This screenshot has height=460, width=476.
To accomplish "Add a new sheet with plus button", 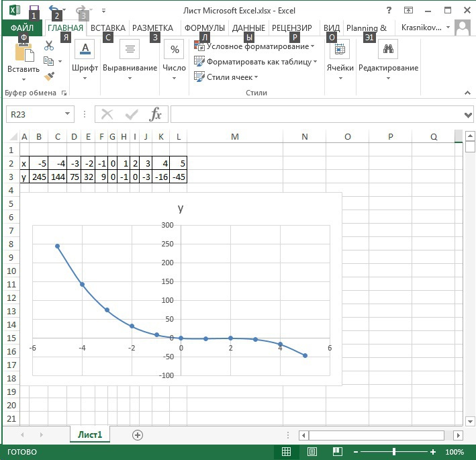I will [138, 434].
